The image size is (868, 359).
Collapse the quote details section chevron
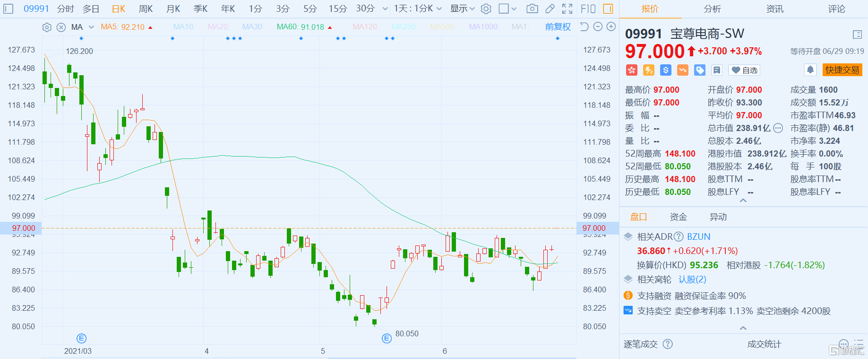[x=743, y=201]
